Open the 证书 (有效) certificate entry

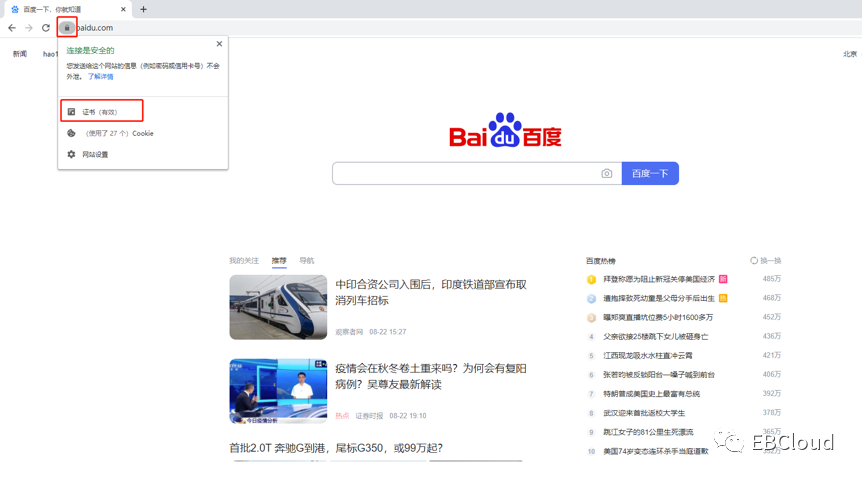coord(101,111)
